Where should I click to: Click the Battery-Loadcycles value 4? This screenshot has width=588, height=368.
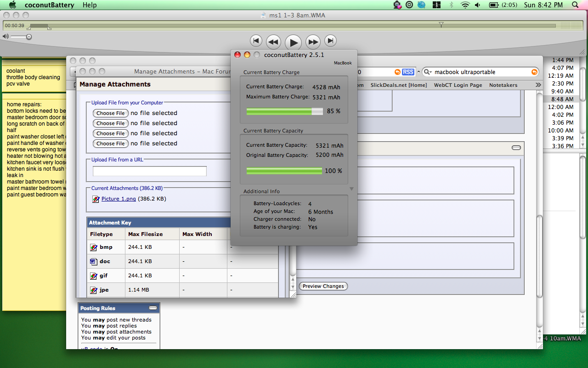[x=310, y=204]
